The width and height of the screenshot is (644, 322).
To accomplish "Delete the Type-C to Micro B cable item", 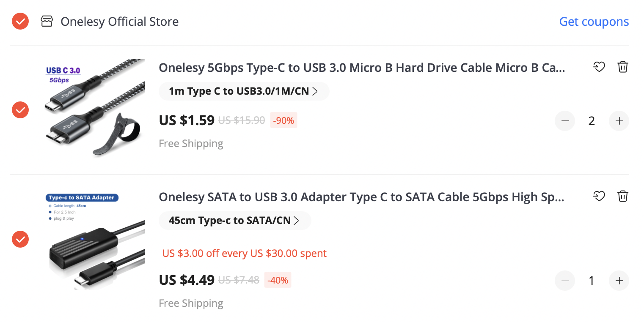I will [x=622, y=67].
